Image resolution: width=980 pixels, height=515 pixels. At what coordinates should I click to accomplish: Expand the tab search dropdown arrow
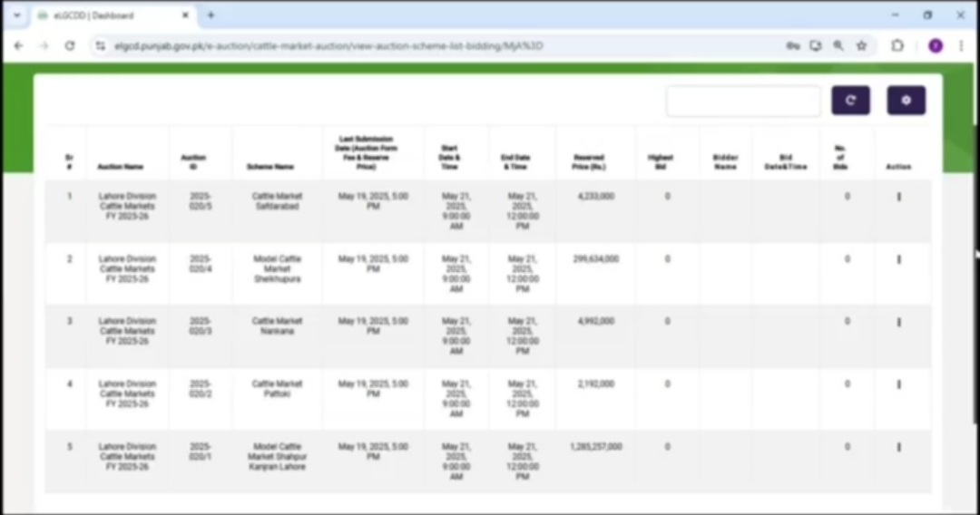pos(16,15)
